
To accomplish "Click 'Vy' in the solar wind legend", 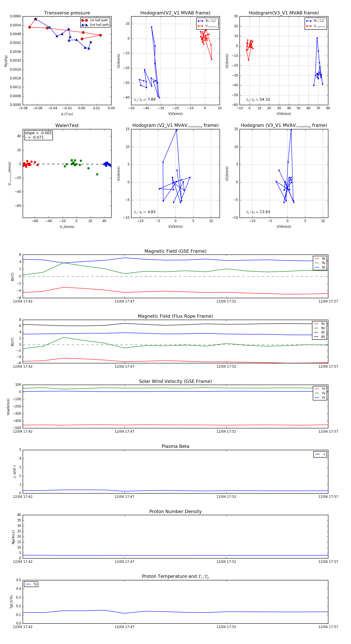I will [324, 393].
